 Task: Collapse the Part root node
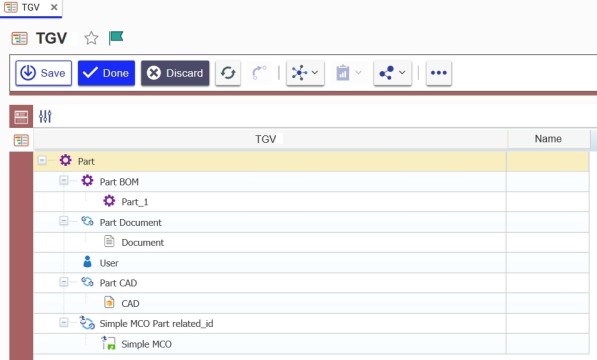pyautogui.click(x=42, y=160)
